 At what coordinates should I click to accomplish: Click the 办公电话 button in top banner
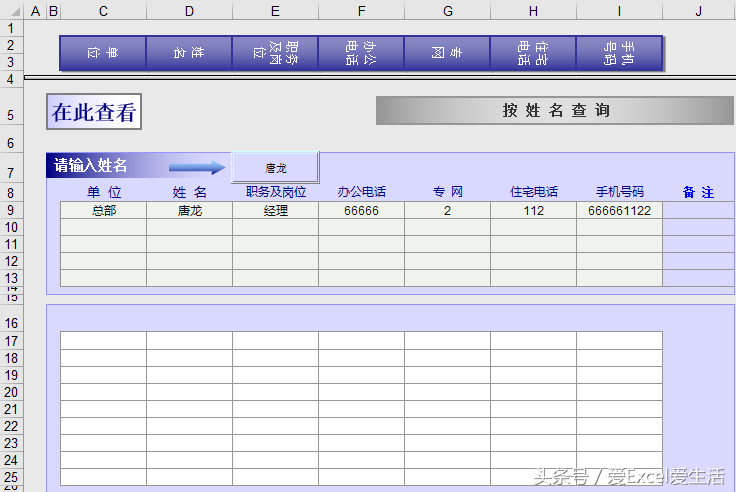361,53
